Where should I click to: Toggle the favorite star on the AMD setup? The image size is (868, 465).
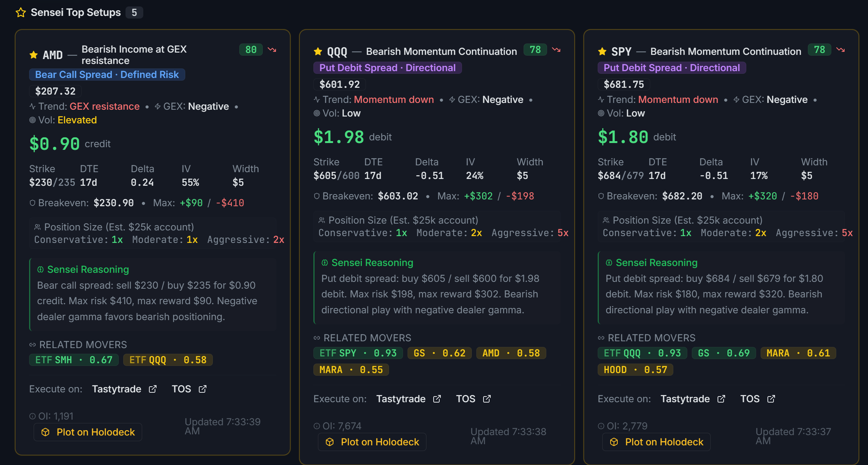coord(33,55)
